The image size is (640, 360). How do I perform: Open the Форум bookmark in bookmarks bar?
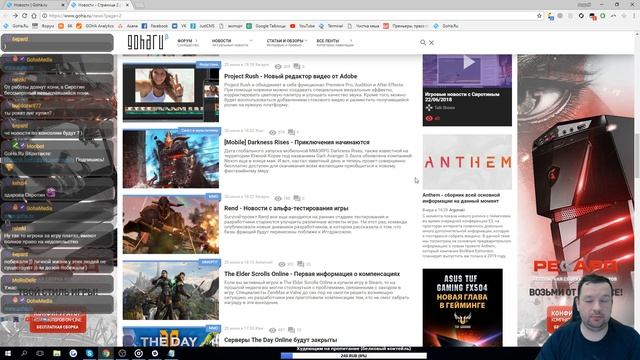click(43, 26)
